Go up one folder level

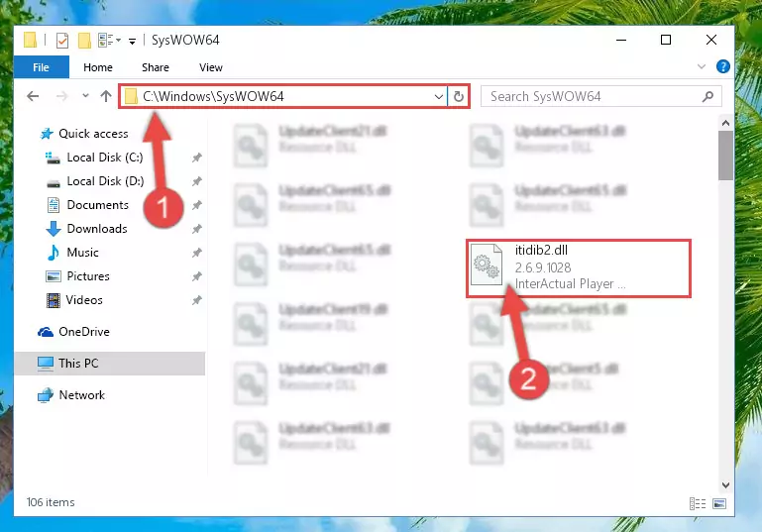tap(106, 96)
